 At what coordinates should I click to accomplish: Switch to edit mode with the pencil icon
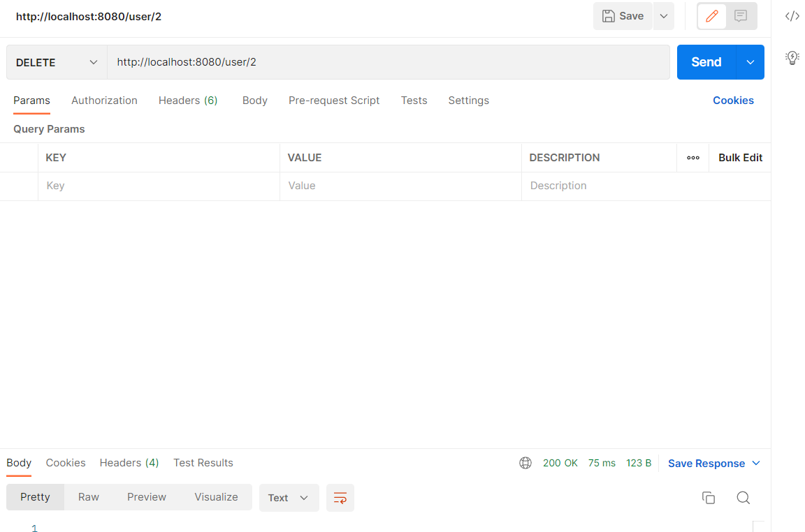711,16
